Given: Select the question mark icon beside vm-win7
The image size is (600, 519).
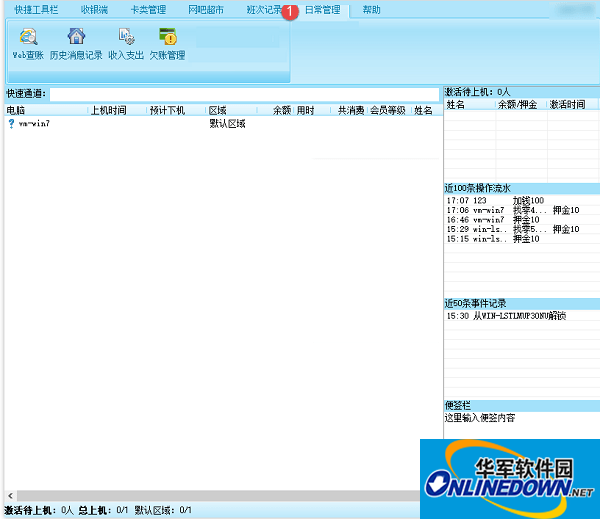Looking at the screenshot, I should pyautogui.click(x=11, y=123).
